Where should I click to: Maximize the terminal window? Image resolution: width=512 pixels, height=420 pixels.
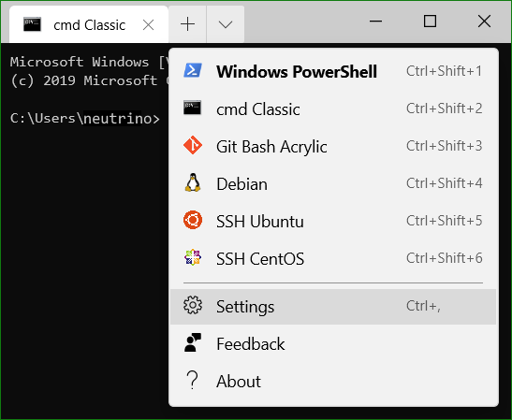point(430,22)
